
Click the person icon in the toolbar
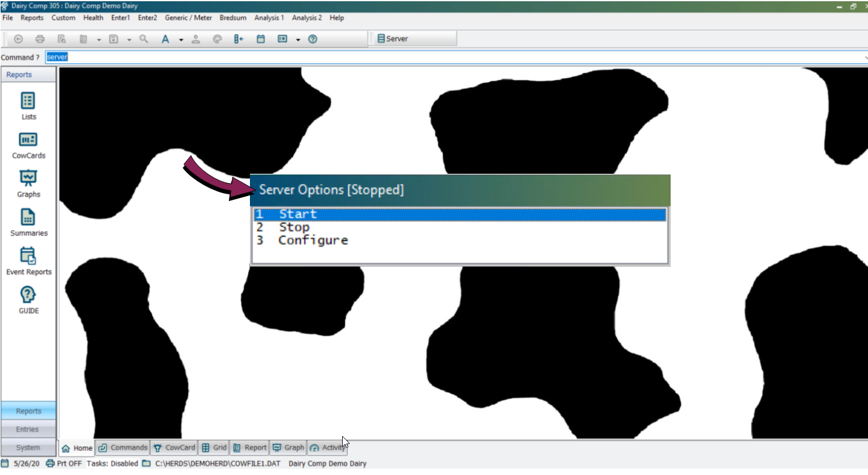pyautogui.click(x=196, y=39)
